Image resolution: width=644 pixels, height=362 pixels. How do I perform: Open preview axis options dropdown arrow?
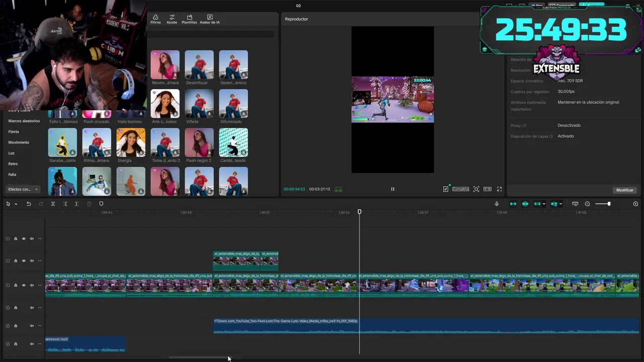click(560, 204)
